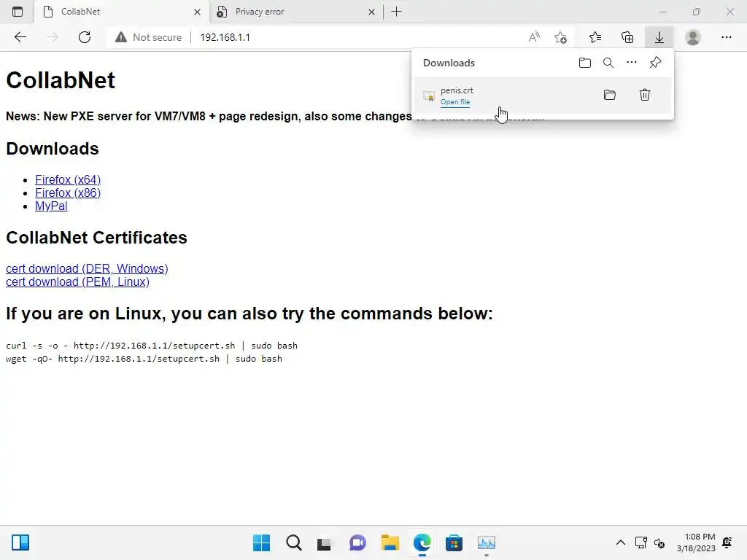Click Open file under the .crt download
Viewport: 747px width, 560px height.
click(x=455, y=102)
